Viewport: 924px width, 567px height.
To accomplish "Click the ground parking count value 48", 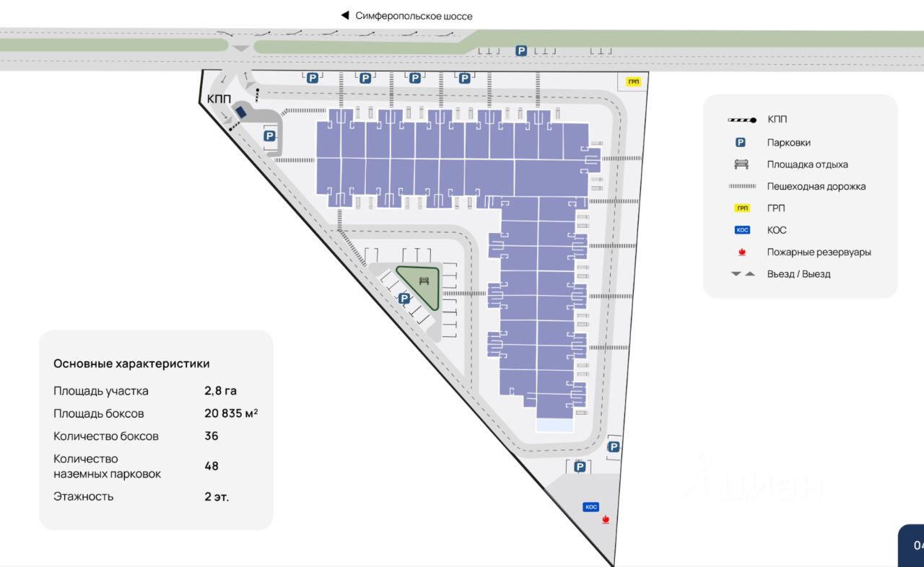I will click(212, 466).
